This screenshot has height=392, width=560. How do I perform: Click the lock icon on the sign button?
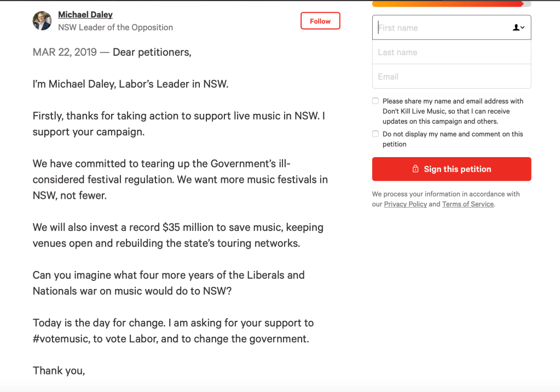pos(415,169)
